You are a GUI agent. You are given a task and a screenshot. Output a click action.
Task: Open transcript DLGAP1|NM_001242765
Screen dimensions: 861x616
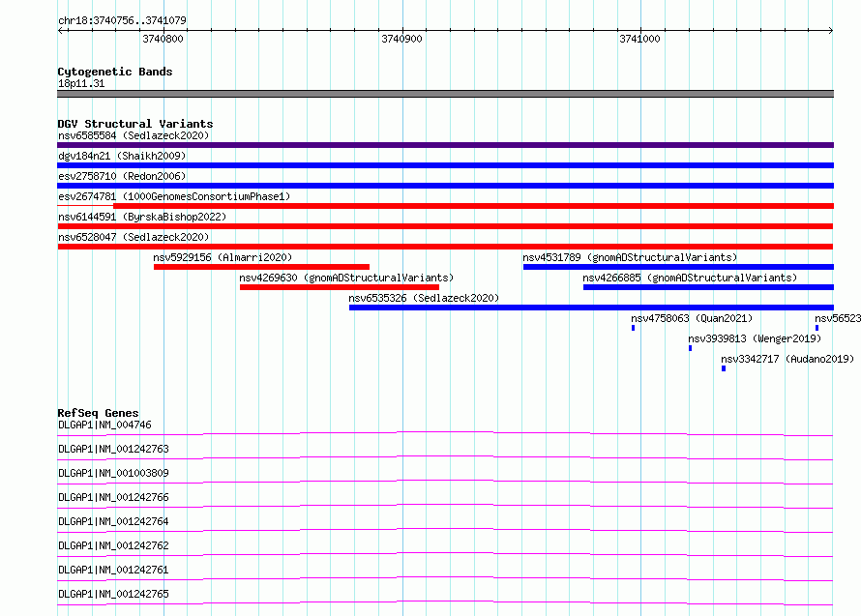pos(113,594)
